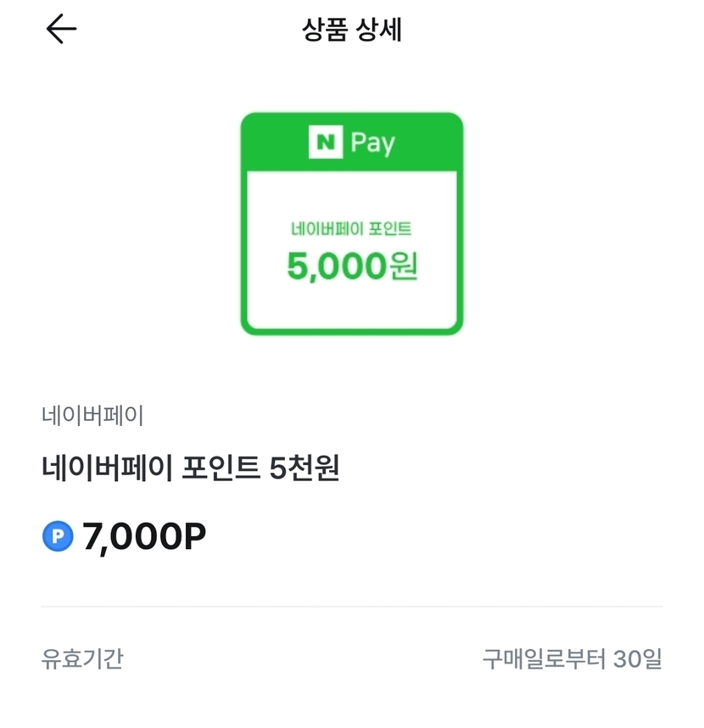This screenshot has width=704, height=728.
Task: Click the 상품 상세 page title
Action: click(x=352, y=31)
